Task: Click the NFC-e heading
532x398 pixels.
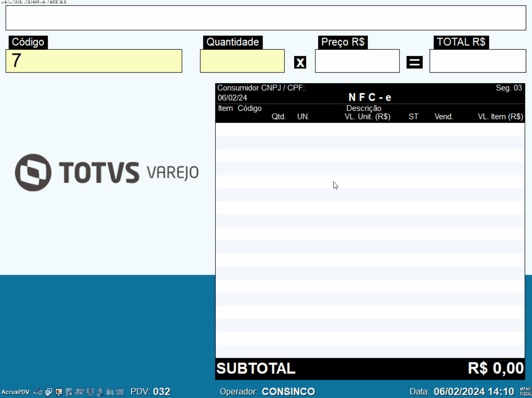Action: coord(370,97)
